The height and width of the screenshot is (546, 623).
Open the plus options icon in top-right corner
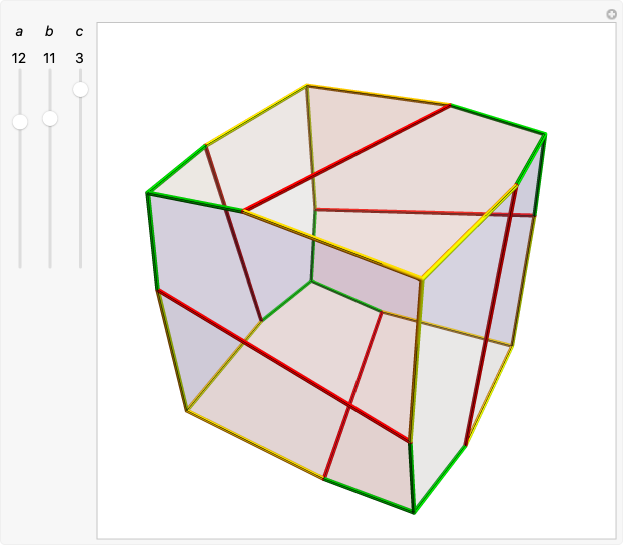pyautogui.click(x=612, y=15)
